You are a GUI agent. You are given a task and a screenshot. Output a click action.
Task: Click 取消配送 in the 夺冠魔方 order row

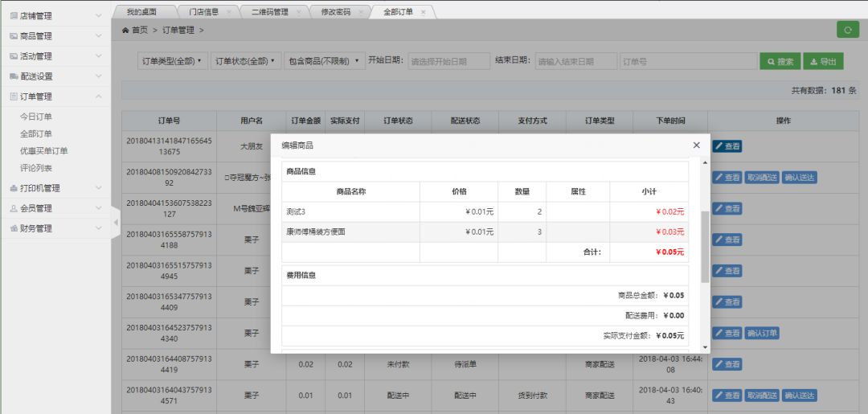tap(762, 178)
